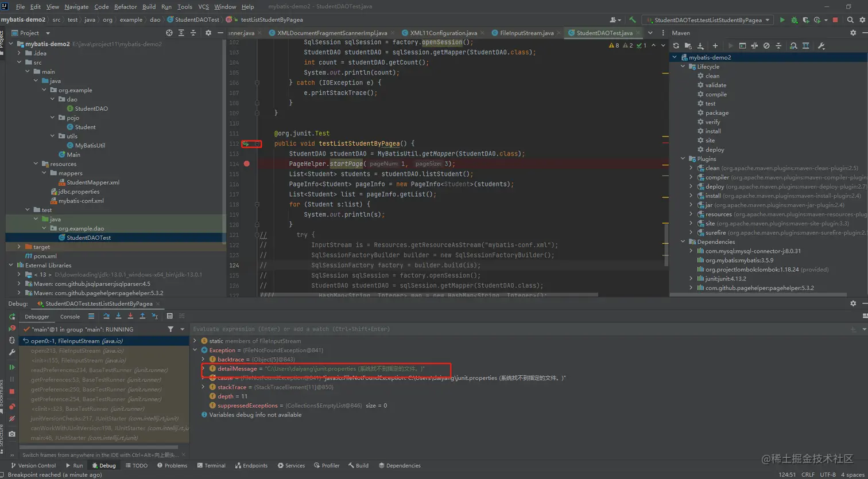Expand the target folder in Project tree
868x479 pixels.
click(x=19, y=247)
